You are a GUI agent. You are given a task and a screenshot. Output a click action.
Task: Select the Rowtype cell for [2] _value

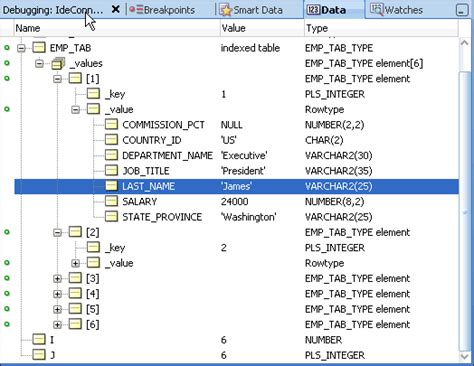point(324,263)
